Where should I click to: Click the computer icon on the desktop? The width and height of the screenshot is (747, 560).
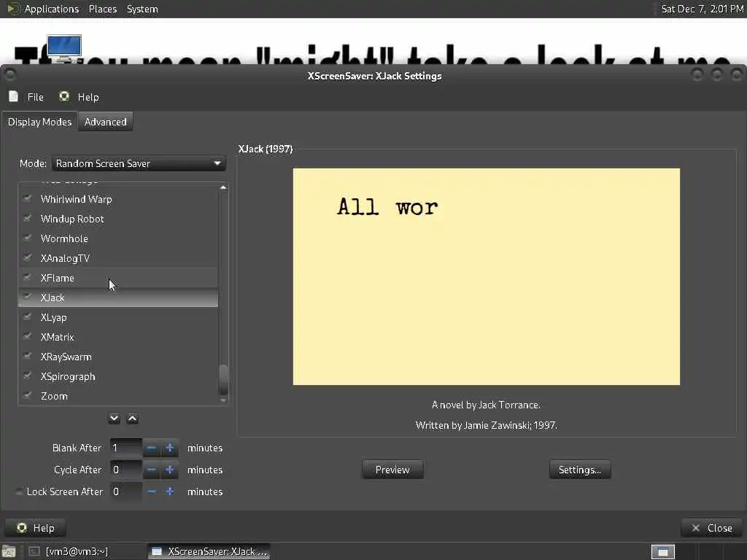pos(64,49)
